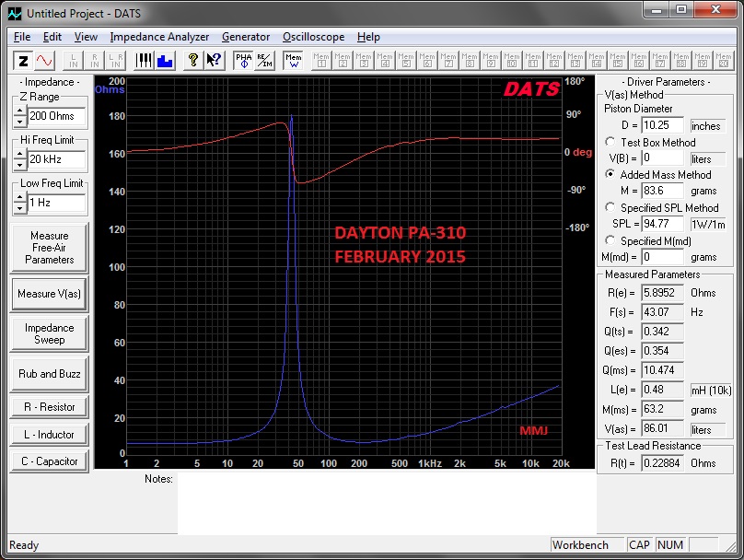This screenshot has width=744, height=560.
Task: Select the Mem 2 memory slot
Action: pyautogui.click(x=343, y=60)
